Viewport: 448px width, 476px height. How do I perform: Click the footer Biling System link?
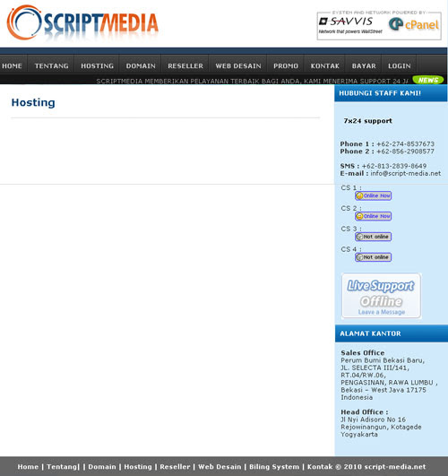tap(274, 467)
